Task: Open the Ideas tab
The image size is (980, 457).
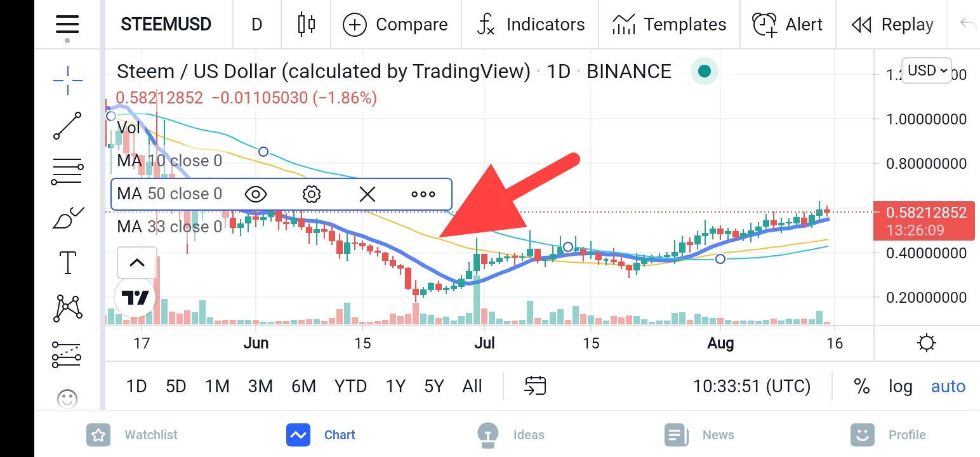Action: pyautogui.click(x=511, y=435)
